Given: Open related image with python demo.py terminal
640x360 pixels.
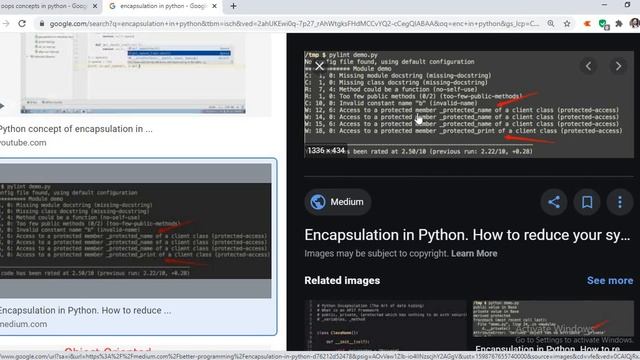Looking at the screenshot, I should pyautogui.click(x=553, y=319).
